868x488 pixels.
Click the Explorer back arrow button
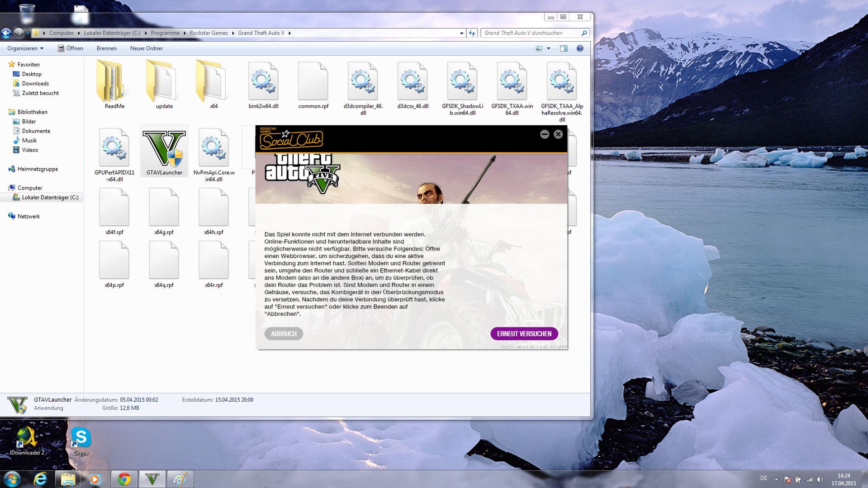tap(6, 33)
